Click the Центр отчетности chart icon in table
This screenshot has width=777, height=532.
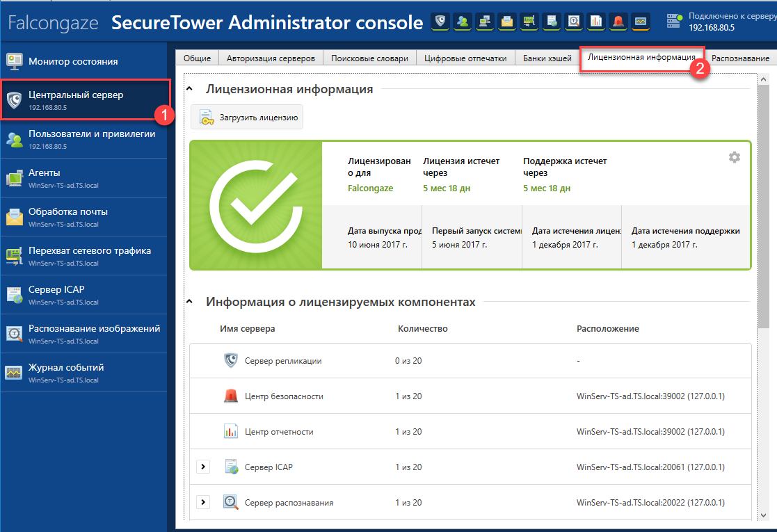coord(231,431)
